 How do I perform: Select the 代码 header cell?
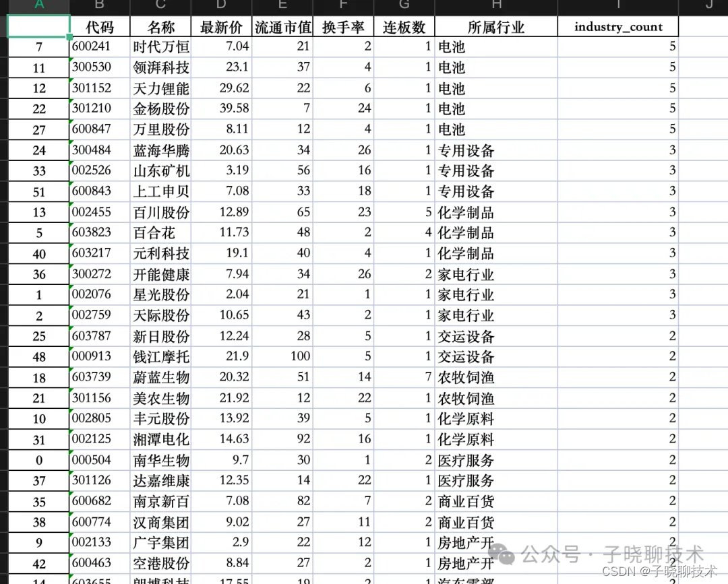99,27
